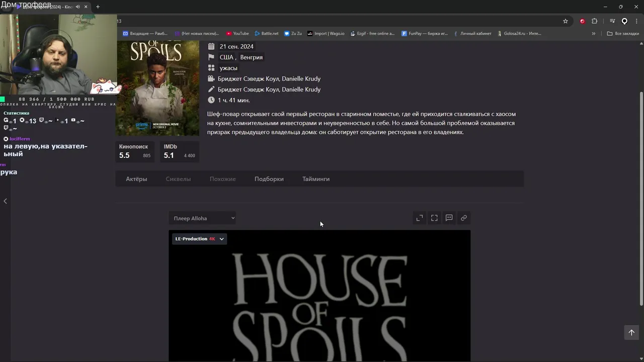Viewport: 644px width, 362px height.
Task: Close the Дом трофеев browser tab
Action: (x=86, y=7)
